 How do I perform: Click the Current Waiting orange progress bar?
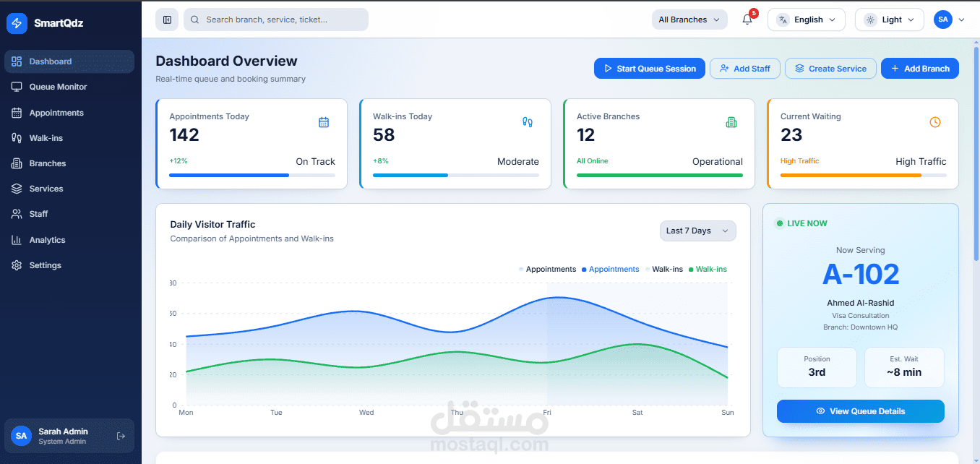(864, 175)
